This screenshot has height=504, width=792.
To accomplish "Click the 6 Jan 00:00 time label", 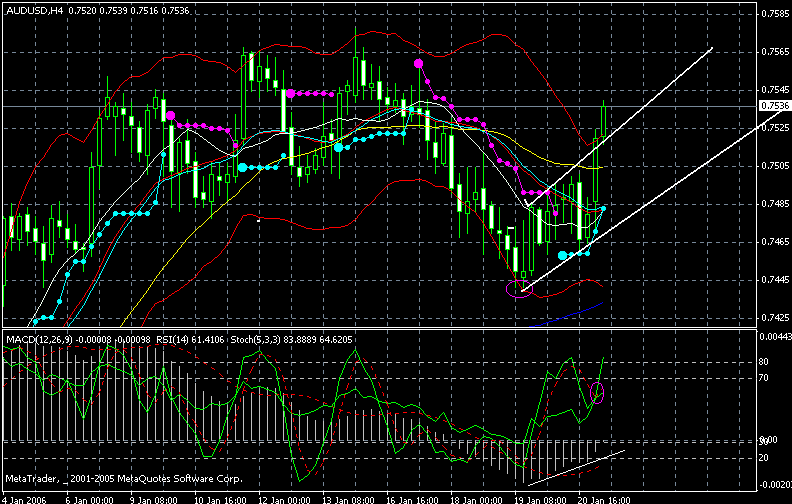I will (x=89, y=500).
